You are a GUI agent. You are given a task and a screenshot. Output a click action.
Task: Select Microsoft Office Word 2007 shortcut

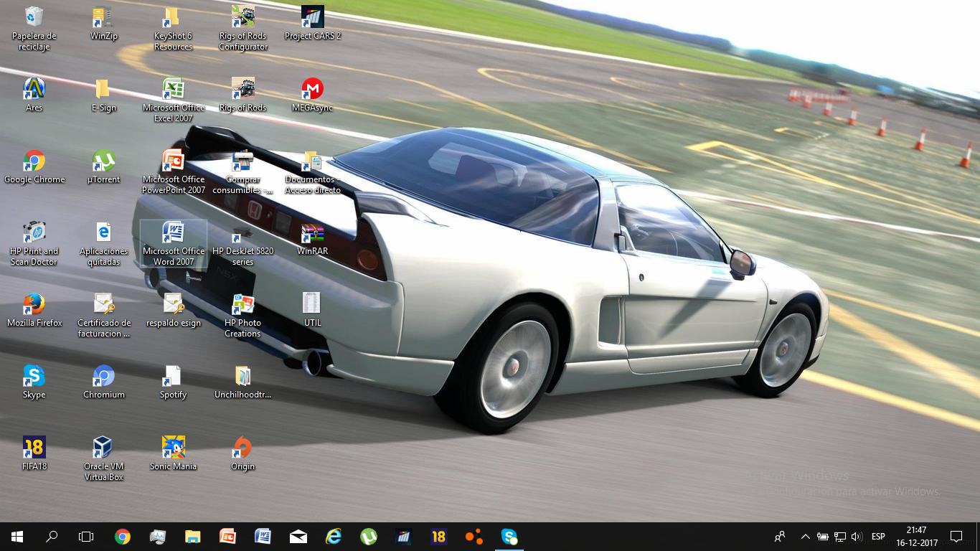point(173,242)
